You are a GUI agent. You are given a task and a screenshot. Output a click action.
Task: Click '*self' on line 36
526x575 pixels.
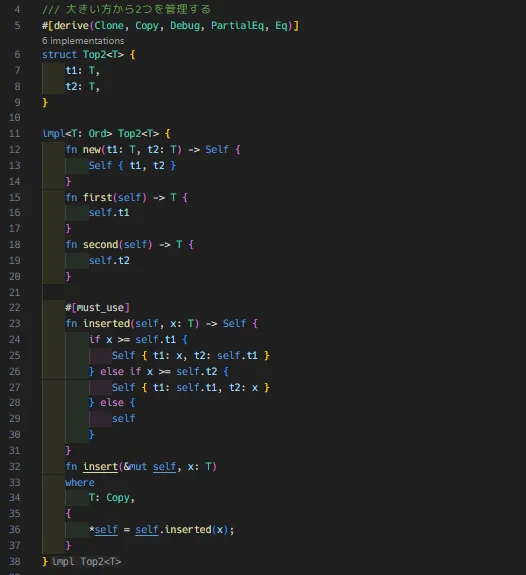click(103, 530)
